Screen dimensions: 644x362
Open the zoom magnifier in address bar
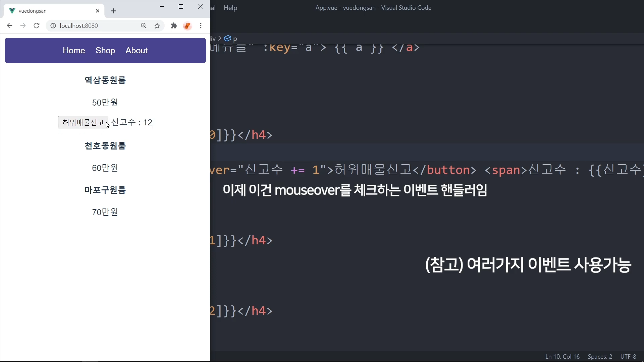point(144,26)
